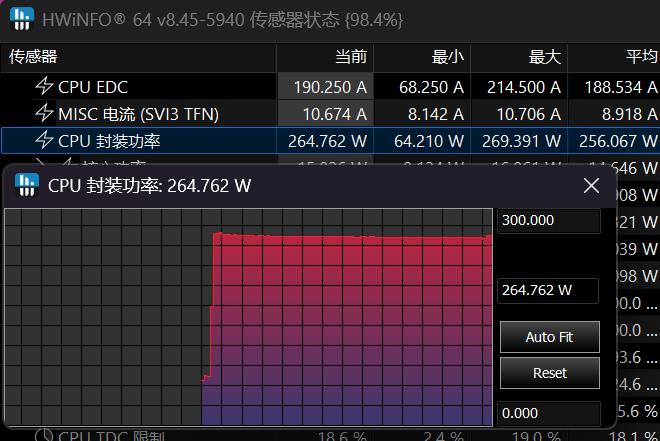Select the CPU EDC sensor row label
Screen dimensions: 660x441
point(93,87)
